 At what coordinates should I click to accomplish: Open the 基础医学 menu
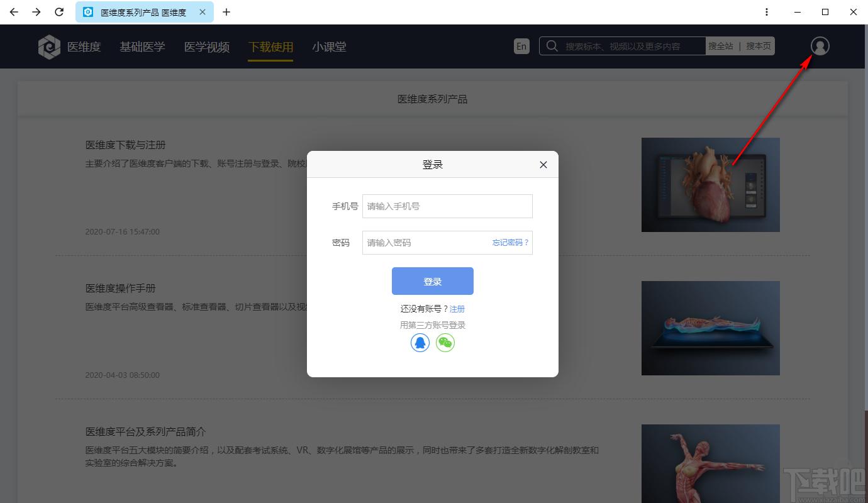click(143, 47)
